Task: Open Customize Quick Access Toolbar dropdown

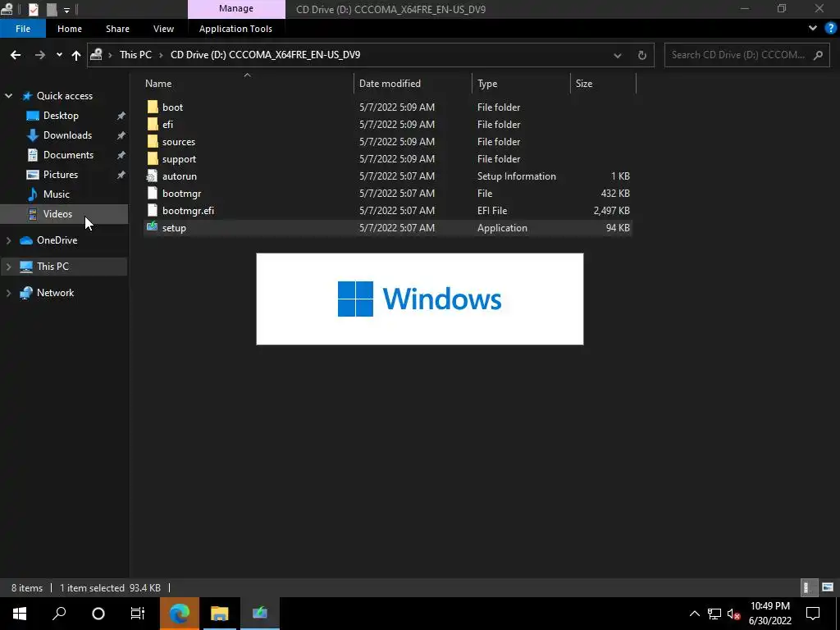Action: click(66, 10)
